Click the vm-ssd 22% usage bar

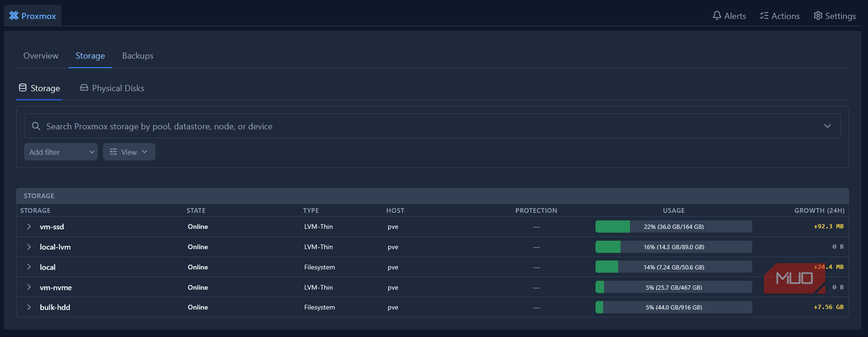click(674, 226)
